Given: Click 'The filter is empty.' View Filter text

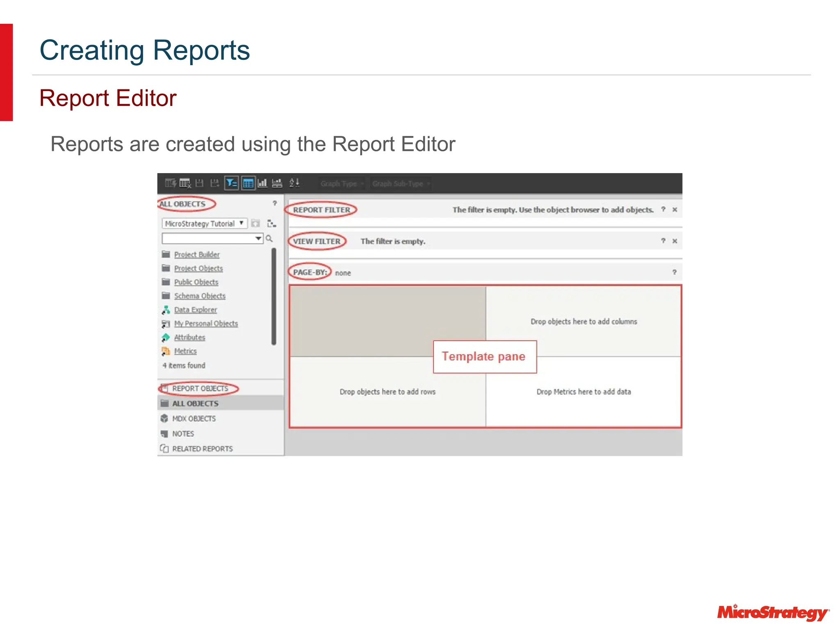Looking at the screenshot, I should click(393, 241).
